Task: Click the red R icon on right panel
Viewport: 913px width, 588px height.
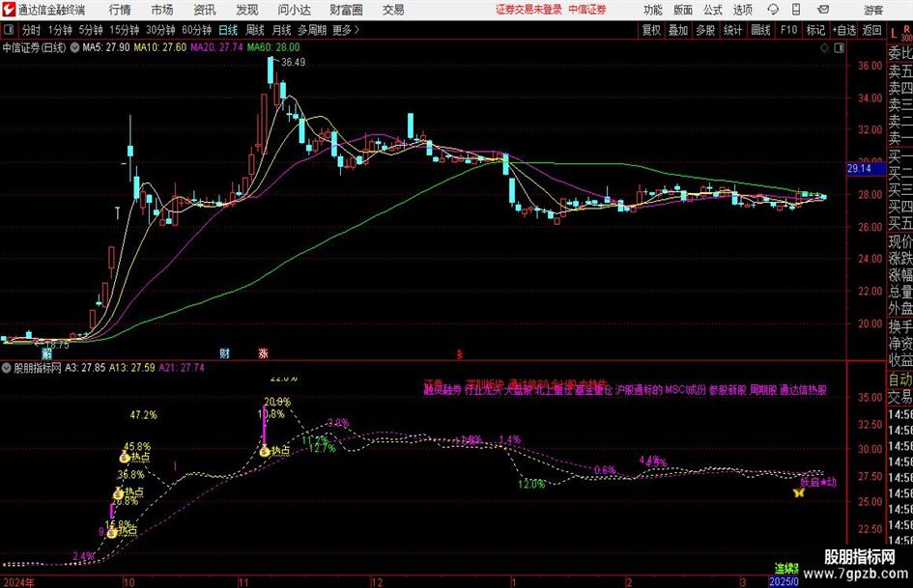Action: click(906, 29)
